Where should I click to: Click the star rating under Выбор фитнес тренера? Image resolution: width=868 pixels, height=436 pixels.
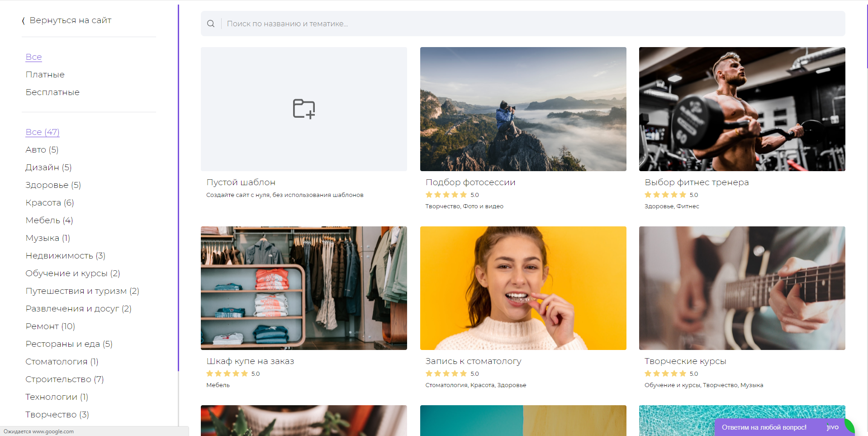click(665, 195)
